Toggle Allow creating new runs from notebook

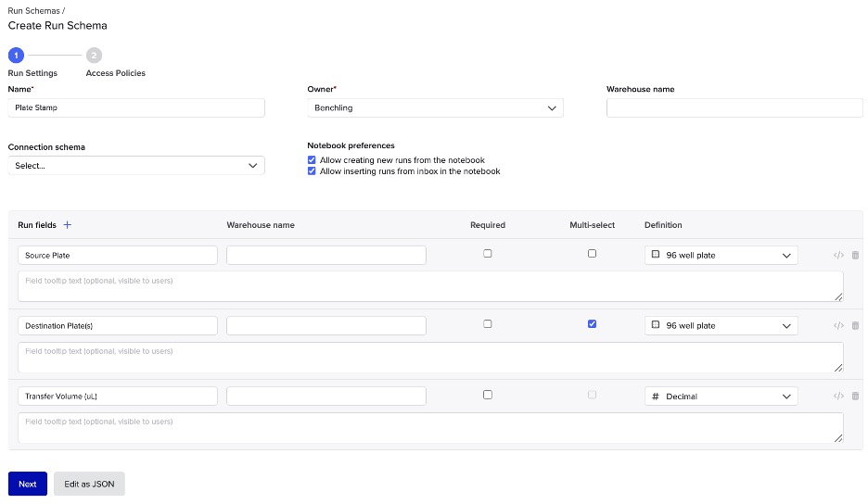click(x=312, y=160)
